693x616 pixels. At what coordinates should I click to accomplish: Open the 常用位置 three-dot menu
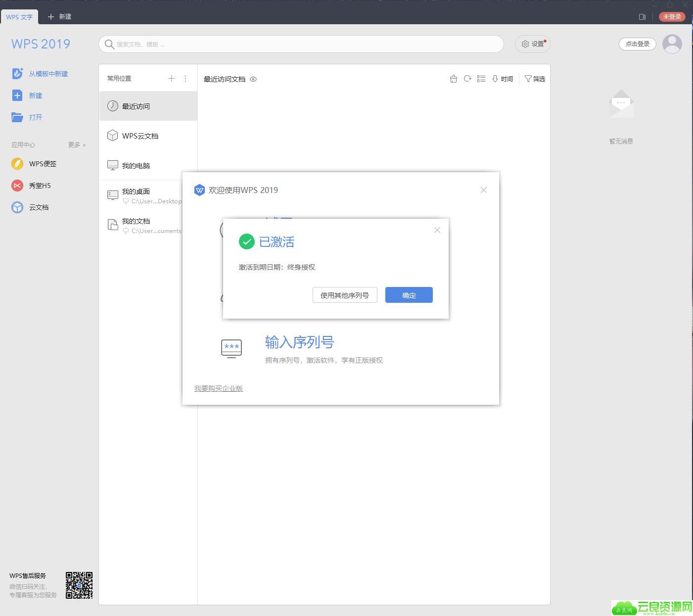click(185, 79)
